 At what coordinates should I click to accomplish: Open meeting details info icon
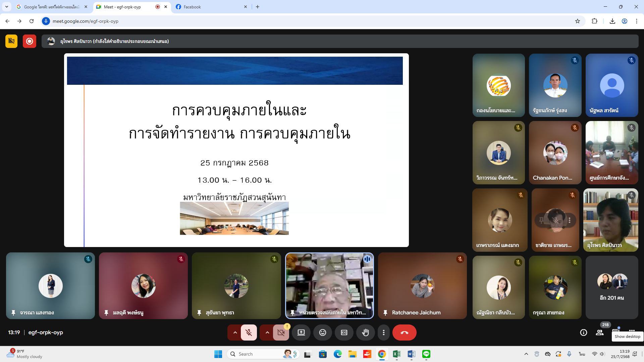pyautogui.click(x=583, y=333)
